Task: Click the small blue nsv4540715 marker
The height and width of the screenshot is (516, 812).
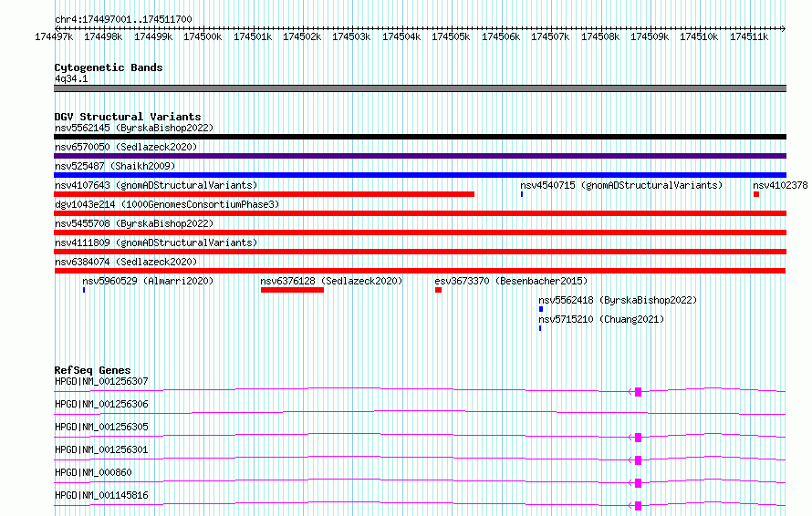Action: pyautogui.click(x=522, y=194)
